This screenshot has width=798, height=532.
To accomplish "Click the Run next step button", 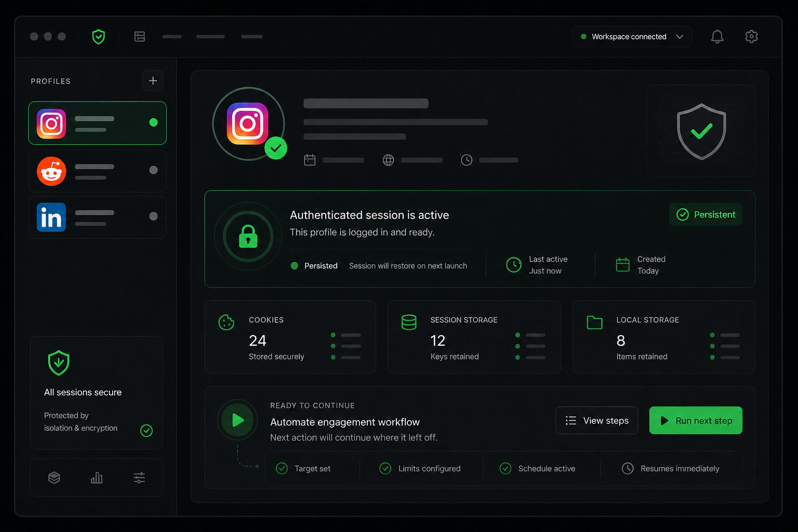I will 696,420.
